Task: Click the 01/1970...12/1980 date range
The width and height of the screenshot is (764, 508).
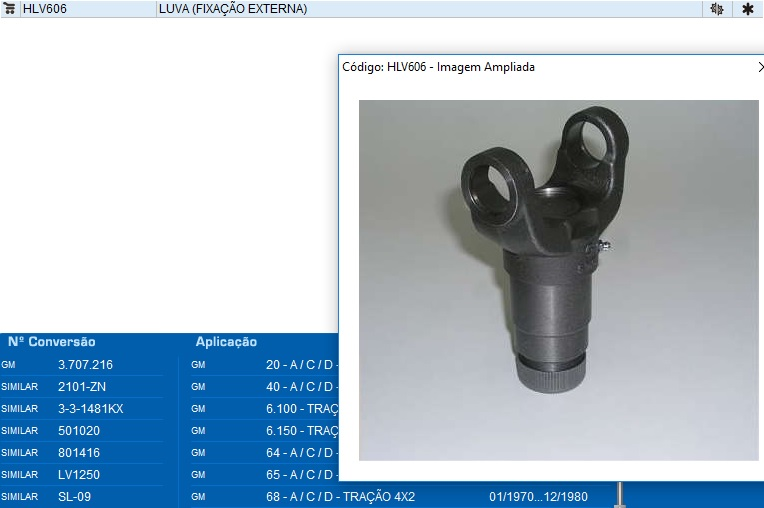Action: pos(538,497)
